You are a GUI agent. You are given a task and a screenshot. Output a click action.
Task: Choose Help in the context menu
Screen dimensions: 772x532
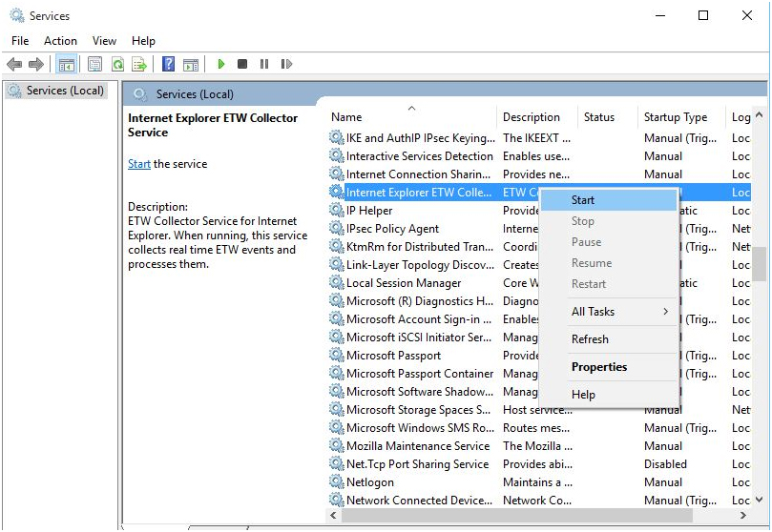coord(609,395)
